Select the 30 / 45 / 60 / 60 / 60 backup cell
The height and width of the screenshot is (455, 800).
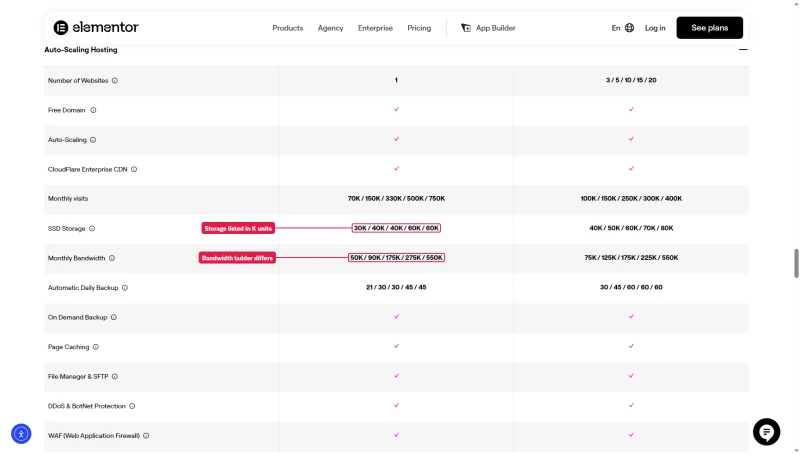631,287
